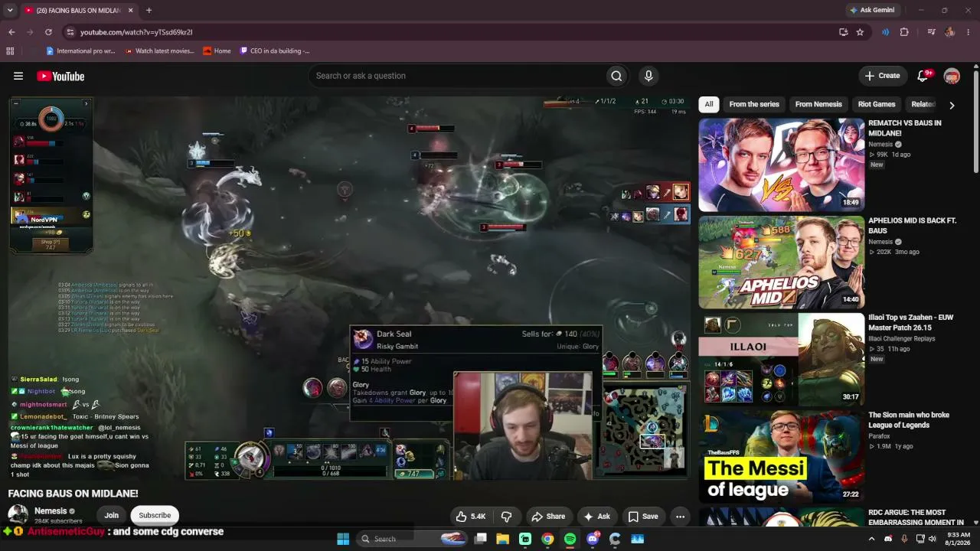Viewport: 980px width, 551px height.
Task: Open the International pro wr... bookmark
Action: (80, 51)
